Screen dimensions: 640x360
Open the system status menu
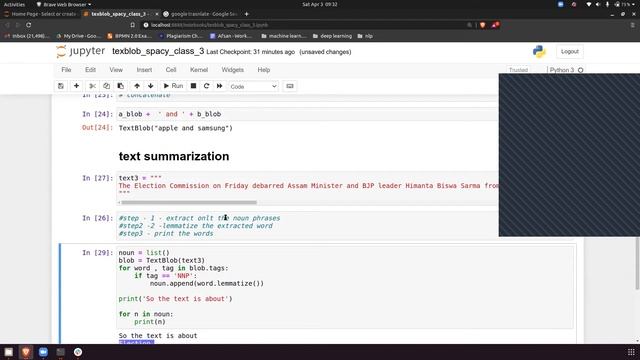(x=611, y=4)
